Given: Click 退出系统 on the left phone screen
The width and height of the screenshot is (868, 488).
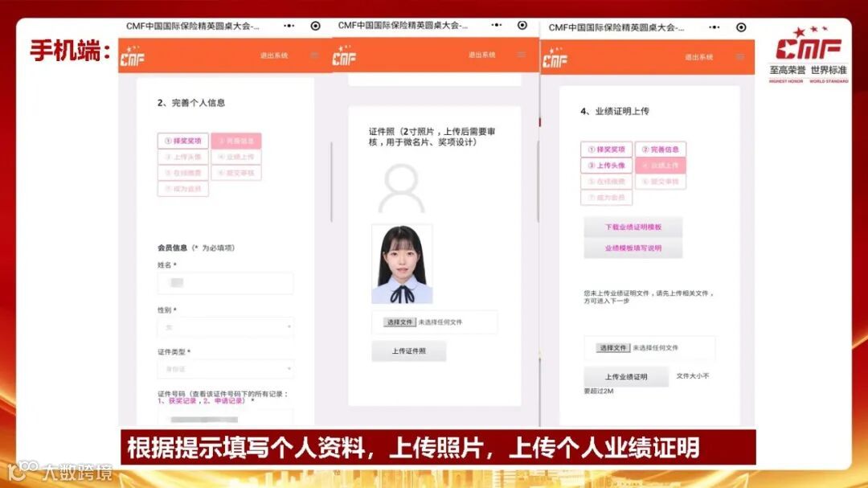Looking at the screenshot, I should point(274,55).
